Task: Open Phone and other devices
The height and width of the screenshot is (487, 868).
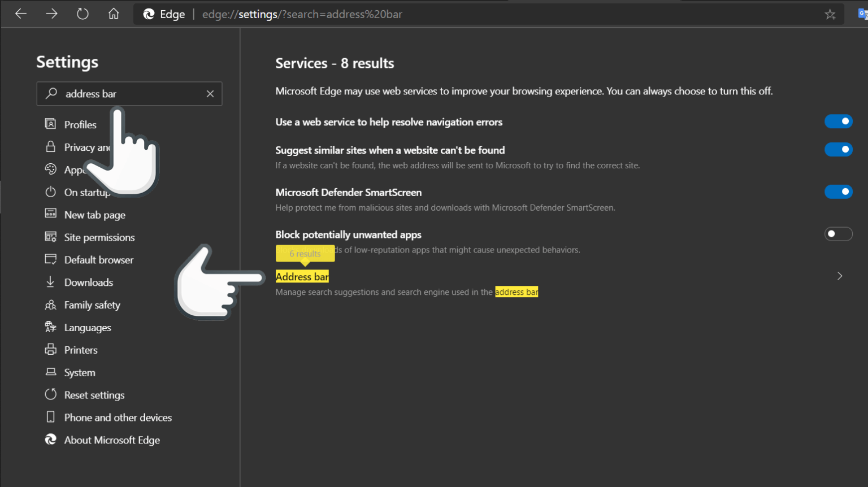Action: 118,418
